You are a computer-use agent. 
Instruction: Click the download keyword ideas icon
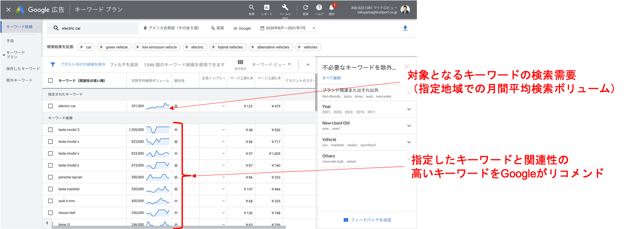(x=405, y=28)
